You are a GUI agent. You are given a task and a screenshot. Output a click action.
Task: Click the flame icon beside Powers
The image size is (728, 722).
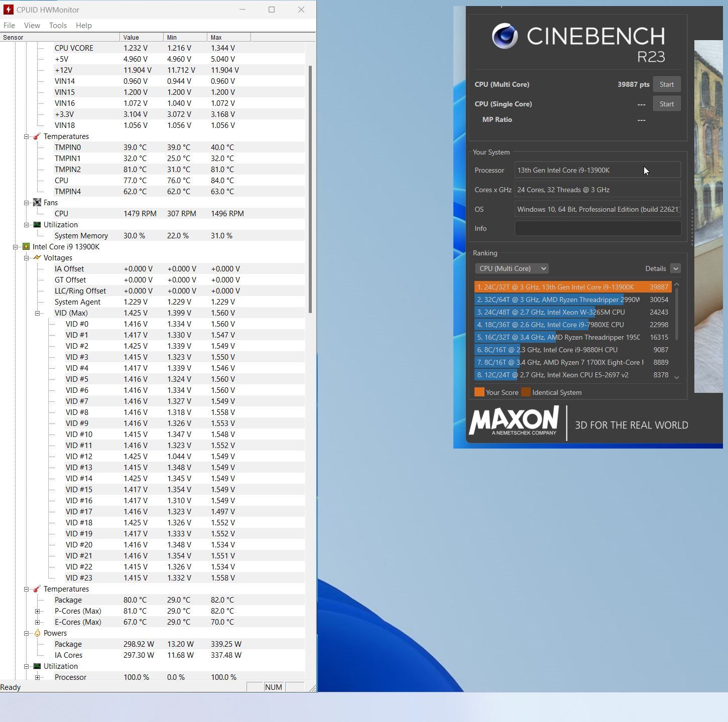click(x=37, y=633)
